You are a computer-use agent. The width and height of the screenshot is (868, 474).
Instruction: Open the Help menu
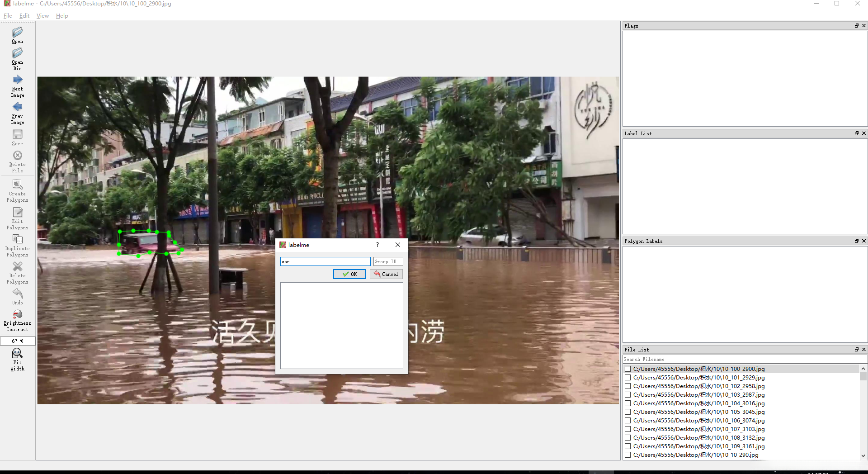click(62, 16)
